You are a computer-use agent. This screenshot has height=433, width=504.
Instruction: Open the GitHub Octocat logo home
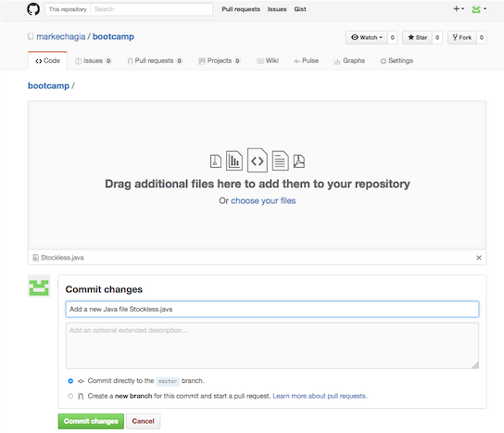click(x=33, y=9)
